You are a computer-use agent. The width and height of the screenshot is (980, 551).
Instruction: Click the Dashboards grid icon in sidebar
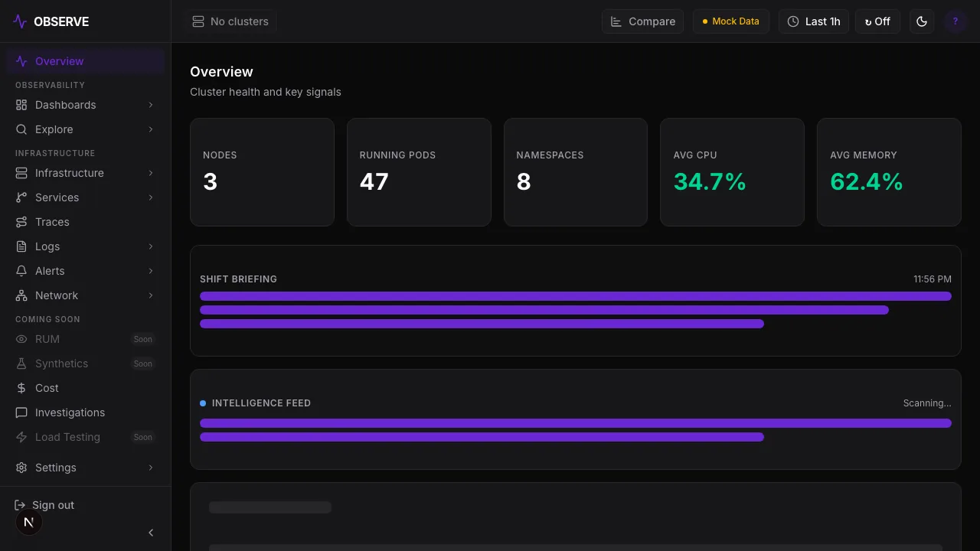click(21, 105)
